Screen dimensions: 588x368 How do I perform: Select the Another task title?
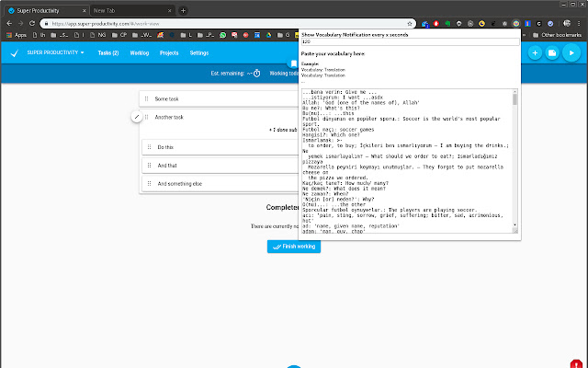tap(169, 117)
